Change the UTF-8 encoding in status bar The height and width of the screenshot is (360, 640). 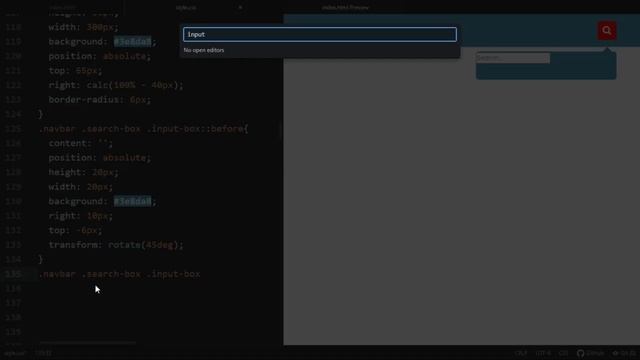pyautogui.click(x=543, y=353)
